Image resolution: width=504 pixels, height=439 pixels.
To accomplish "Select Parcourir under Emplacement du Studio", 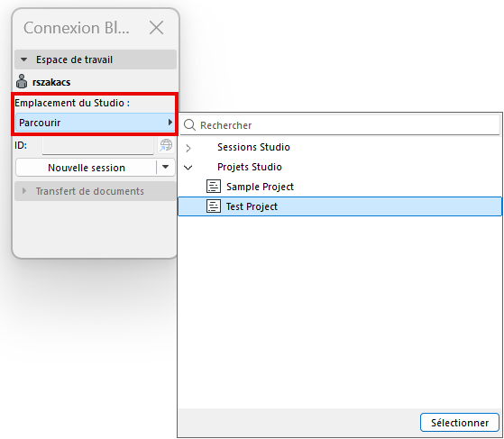I will point(96,123).
